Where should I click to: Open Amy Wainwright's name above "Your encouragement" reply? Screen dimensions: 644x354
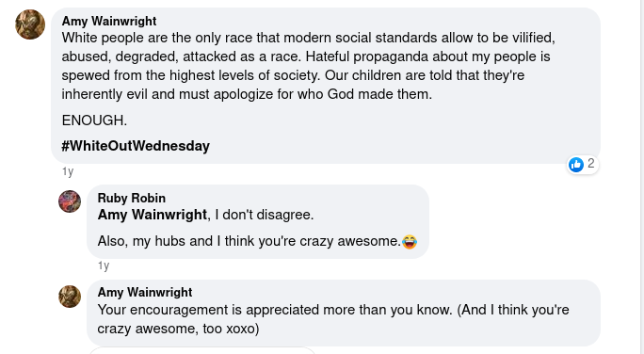(x=145, y=292)
